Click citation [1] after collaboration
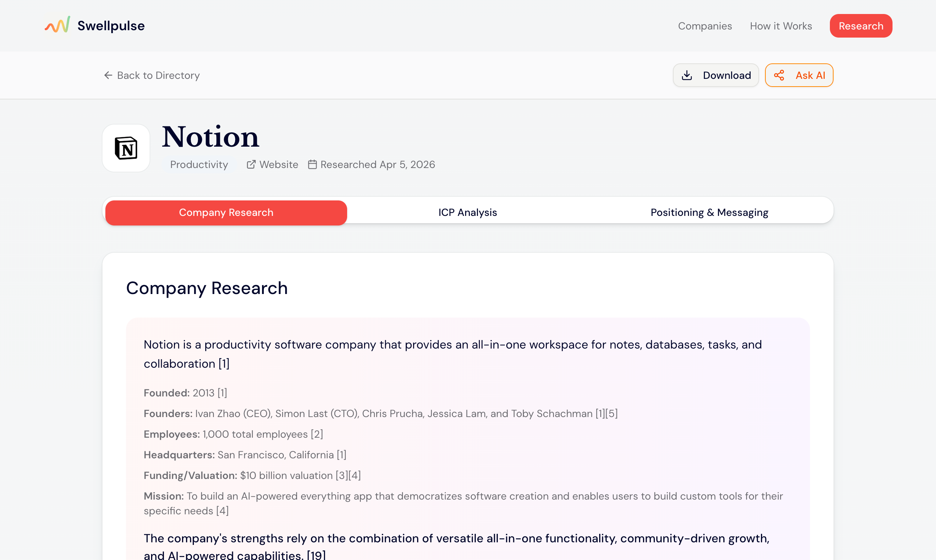The width and height of the screenshot is (936, 560). point(224,364)
